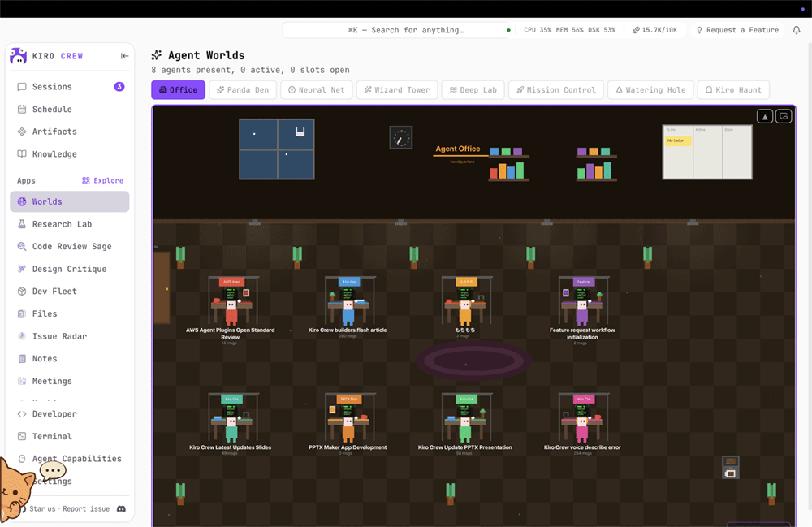Open the Research Lab app

tap(69, 224)
